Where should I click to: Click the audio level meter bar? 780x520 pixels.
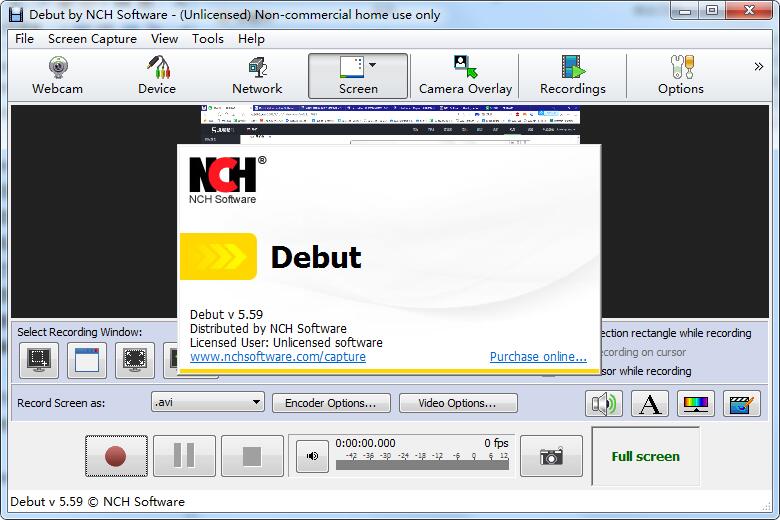click(x=422, y=465)
